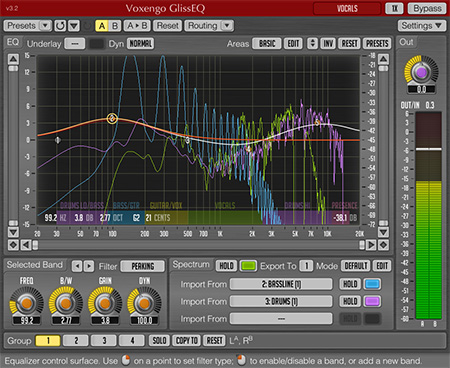Click the down arrow right of EQ graph
The image size is (450, 368).
[x=383, y=232]
